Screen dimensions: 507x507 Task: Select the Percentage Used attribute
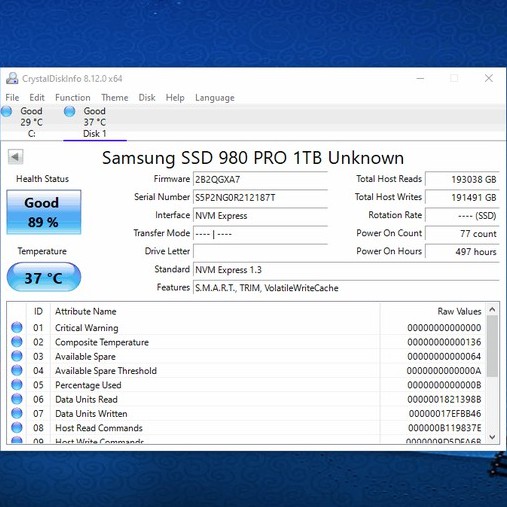[x=246, y=385]
